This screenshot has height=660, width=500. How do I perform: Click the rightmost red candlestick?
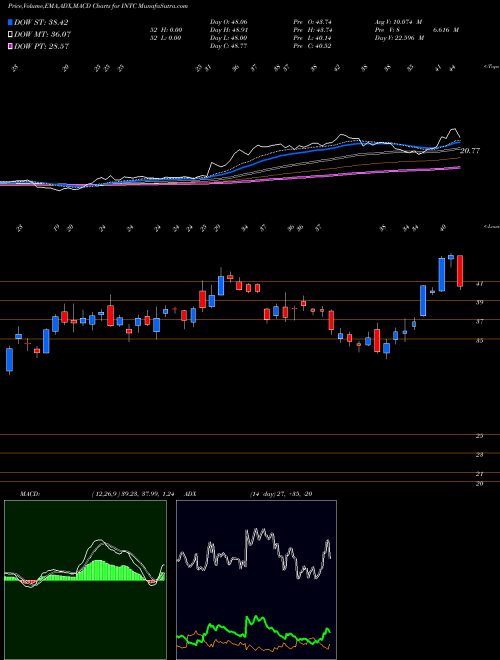click(460, 271)
